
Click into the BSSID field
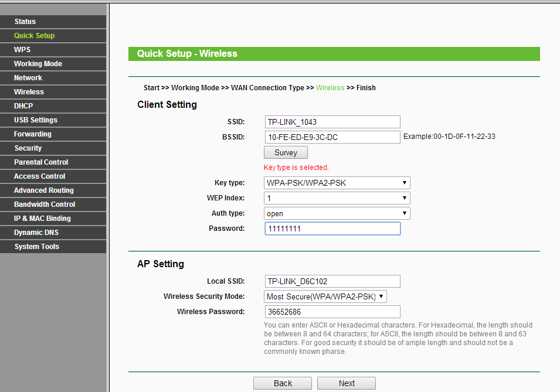tap(332, 137)
